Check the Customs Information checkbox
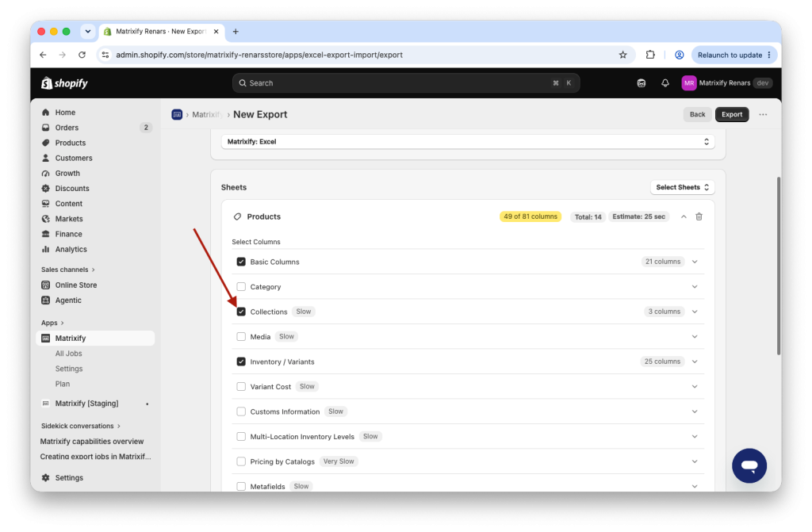Viewport: 812px width, 532px height. [241, 411]
